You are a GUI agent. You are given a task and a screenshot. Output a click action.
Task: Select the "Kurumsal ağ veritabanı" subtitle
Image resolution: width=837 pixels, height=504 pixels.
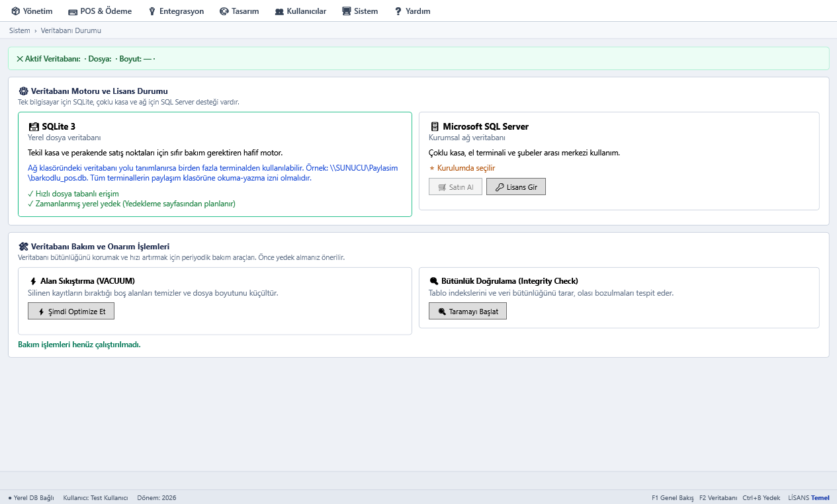click(467, 138)
